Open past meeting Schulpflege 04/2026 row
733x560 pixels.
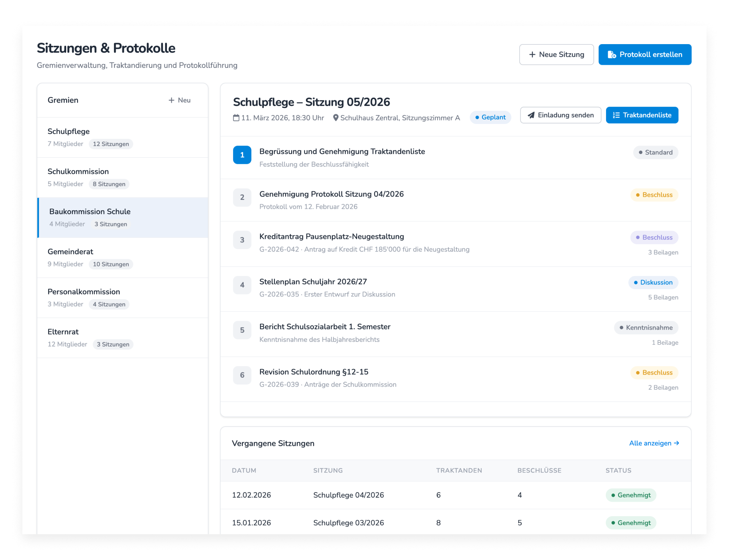[x=348, y=495]
